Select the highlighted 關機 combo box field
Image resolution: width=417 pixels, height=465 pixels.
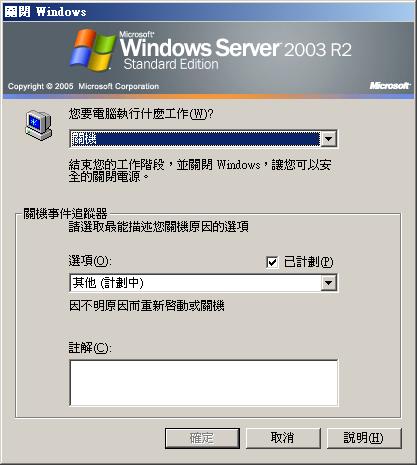(203, 139)
